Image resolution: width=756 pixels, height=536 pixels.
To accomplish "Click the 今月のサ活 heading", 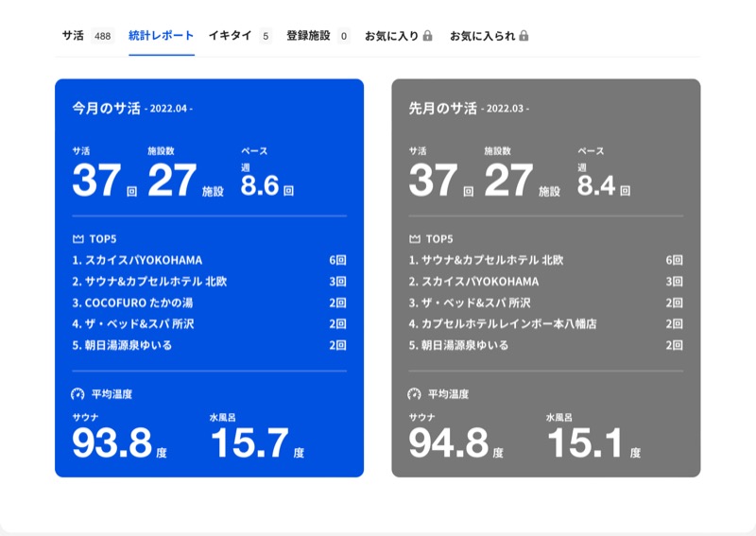I will tap(106, 108).
